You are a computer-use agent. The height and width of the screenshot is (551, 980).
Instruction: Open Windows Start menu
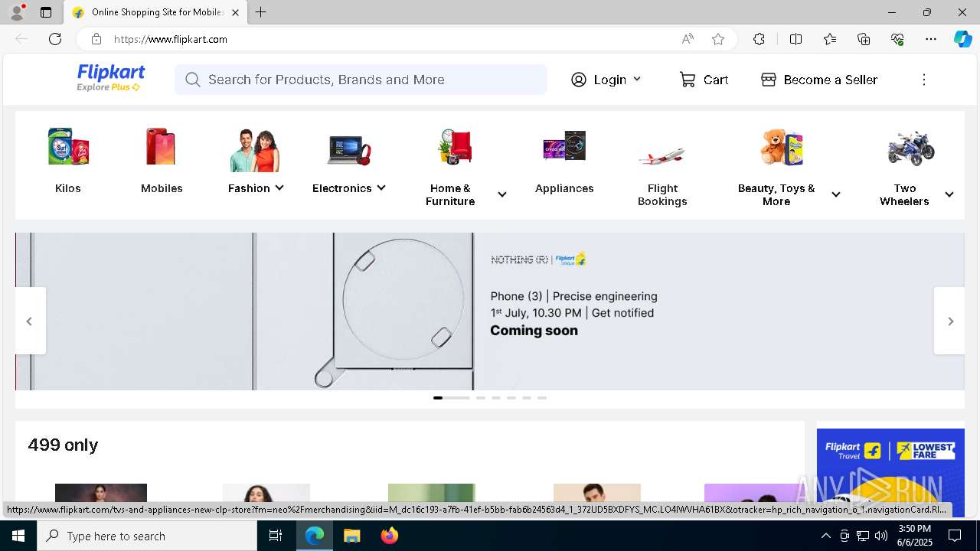click(18, 536)
